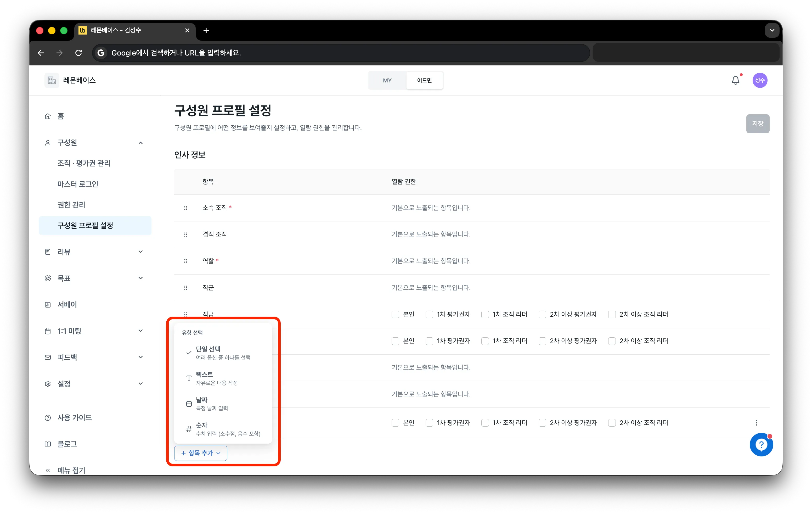Expand the 리뷰 sidebar section
This screenshot has width=812, height=514.
click(x=141, y=252)
